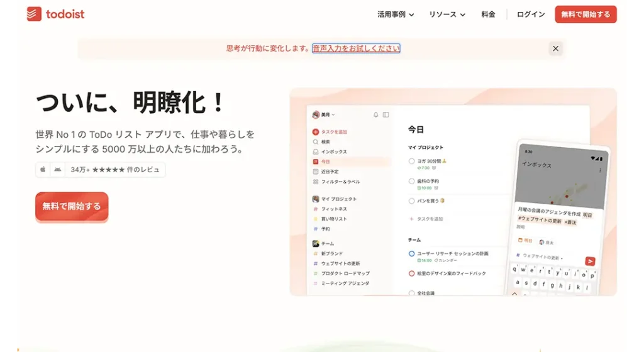Open the phone's three-dot menu
Image resolution: width=644 pixels, height=352 pixels.
pyautogui.click(x=600, y=170)
